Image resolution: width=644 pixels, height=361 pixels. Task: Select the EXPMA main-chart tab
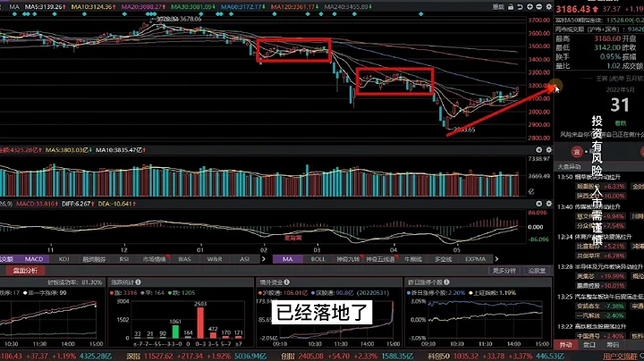(x=475, y=259)
